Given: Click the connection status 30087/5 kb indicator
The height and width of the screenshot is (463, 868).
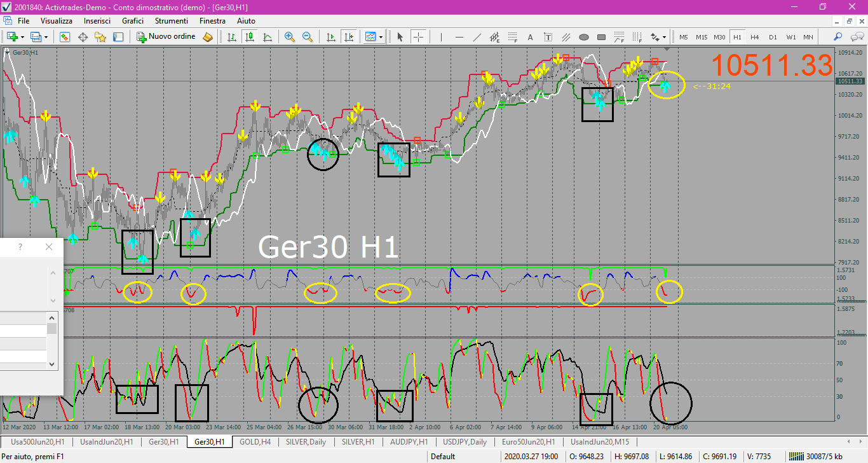Looking at the screenshot, I should point(816,456).
